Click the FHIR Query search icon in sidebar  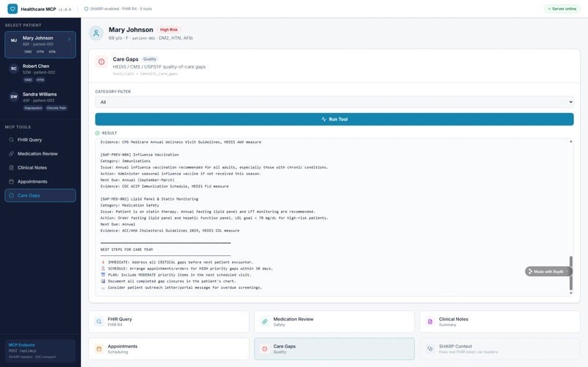tap(11, 140)
